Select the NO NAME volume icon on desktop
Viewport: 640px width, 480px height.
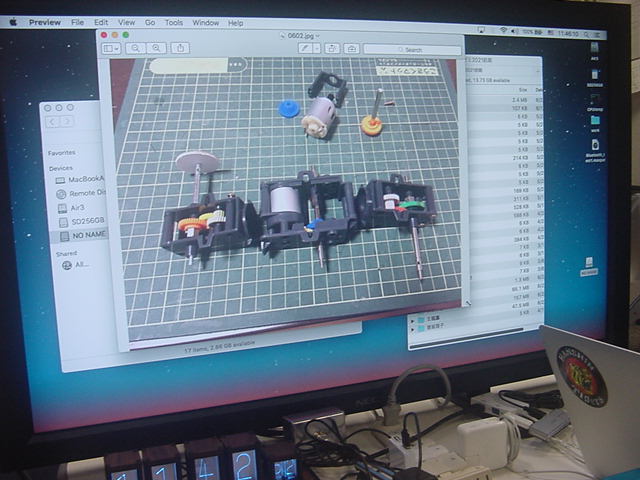pos(589,267)
